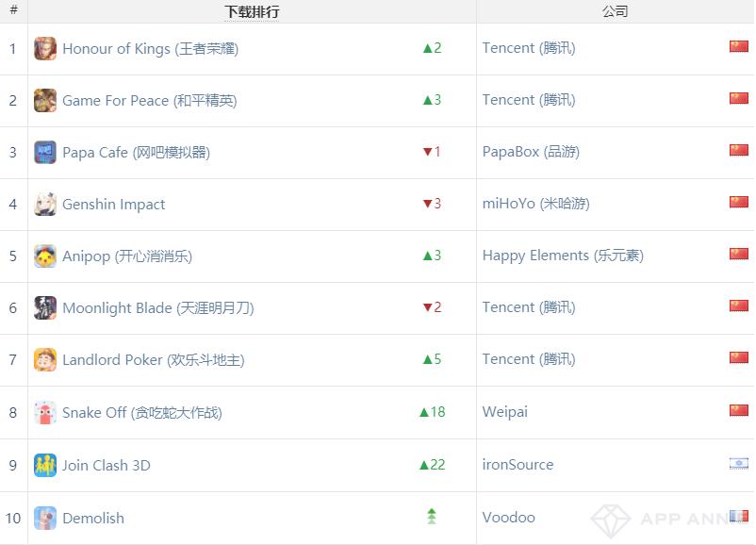Click the Anipop chick icon
The width and height of the screenshot is (756, 545).
(x=45, y=256)
